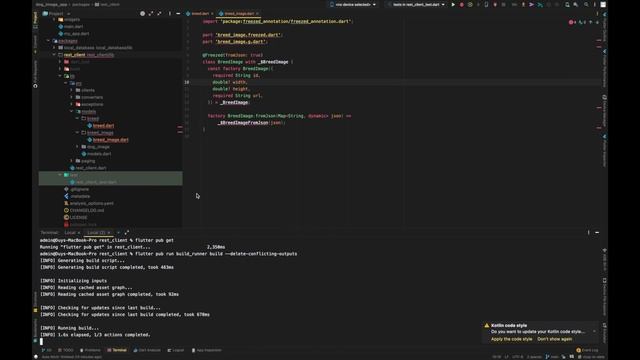Close the Local (2) terminal tab
Image resolution: width=640 pixels, height=360 pixels.
[x=109, y=233]
